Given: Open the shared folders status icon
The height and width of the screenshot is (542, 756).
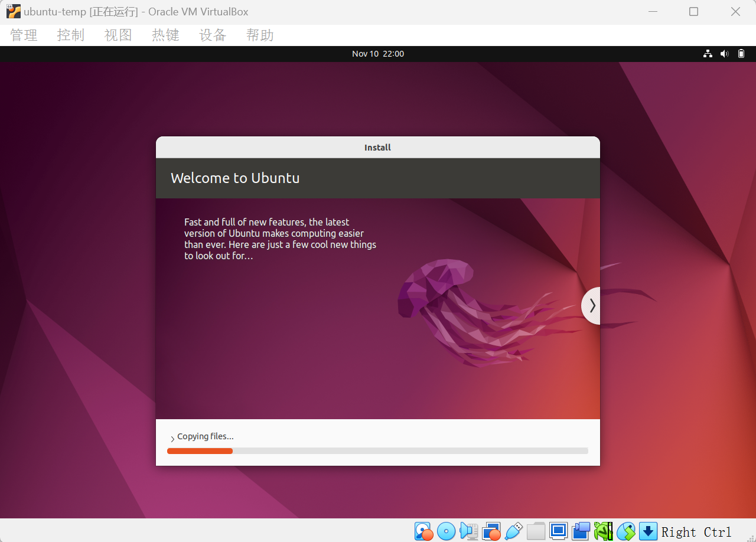Looking at the screenshot, I should (x=536, y=531).
